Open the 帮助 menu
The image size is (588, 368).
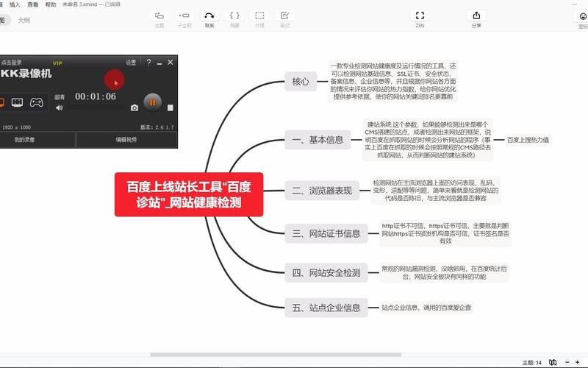pos(51,4)
